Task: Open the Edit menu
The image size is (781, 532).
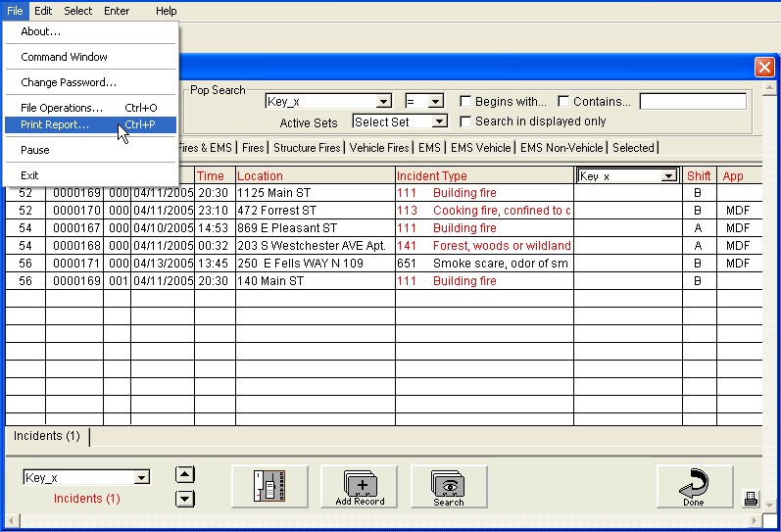Action: (x=43, y=11)
